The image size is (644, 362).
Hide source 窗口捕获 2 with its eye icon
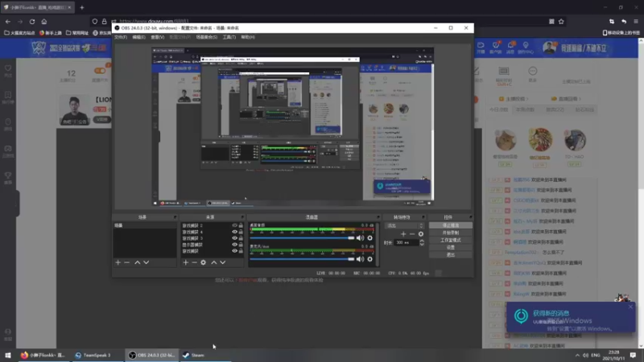234,225
